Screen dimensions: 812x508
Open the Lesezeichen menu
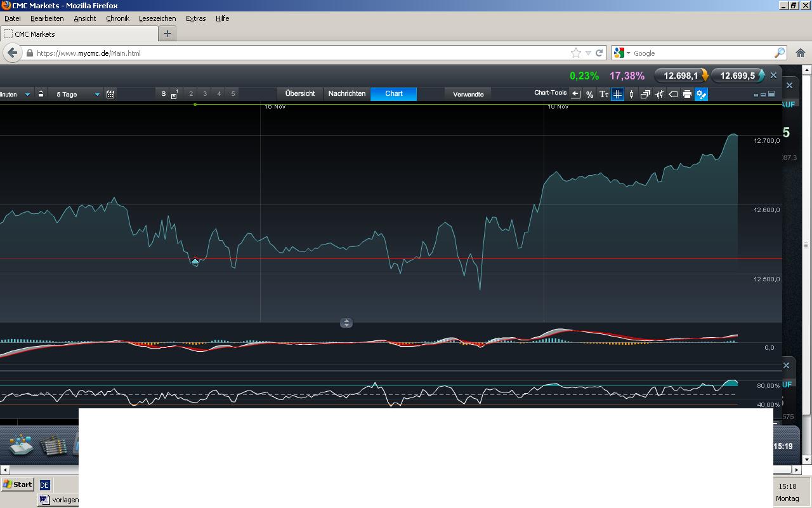pyautogui.click(x=157, y=18)
